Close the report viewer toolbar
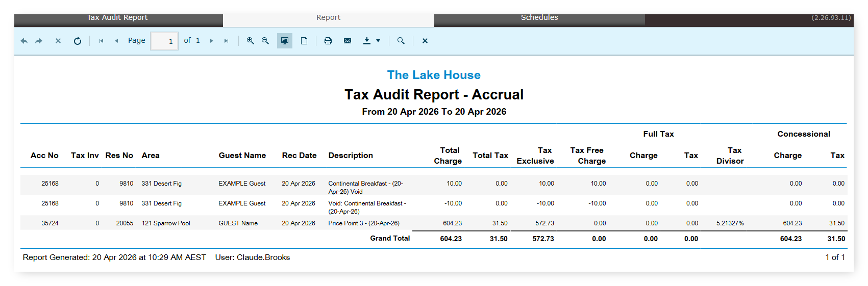 (425, 41)
